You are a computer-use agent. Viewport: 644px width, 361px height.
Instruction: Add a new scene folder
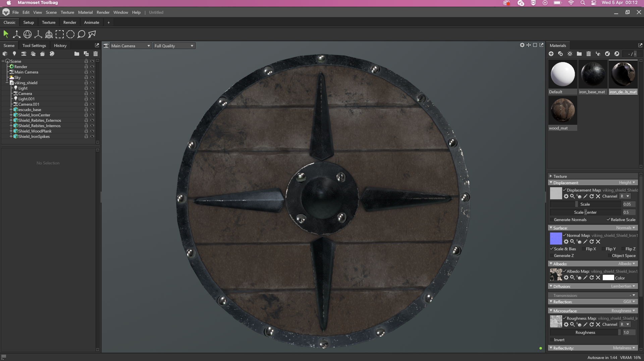pyautogui.click(x=77, y=54)
